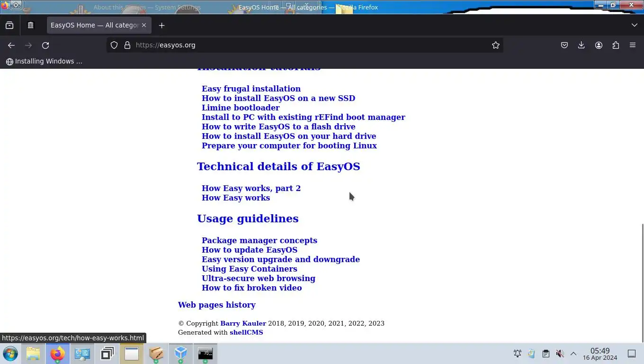Open How to update EasyOS link
The height and width of the screenshot is (364, 644).
point(250,250)
